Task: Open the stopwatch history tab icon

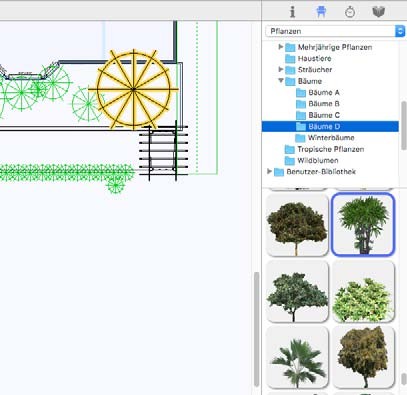Action: (x=350, y=12)
